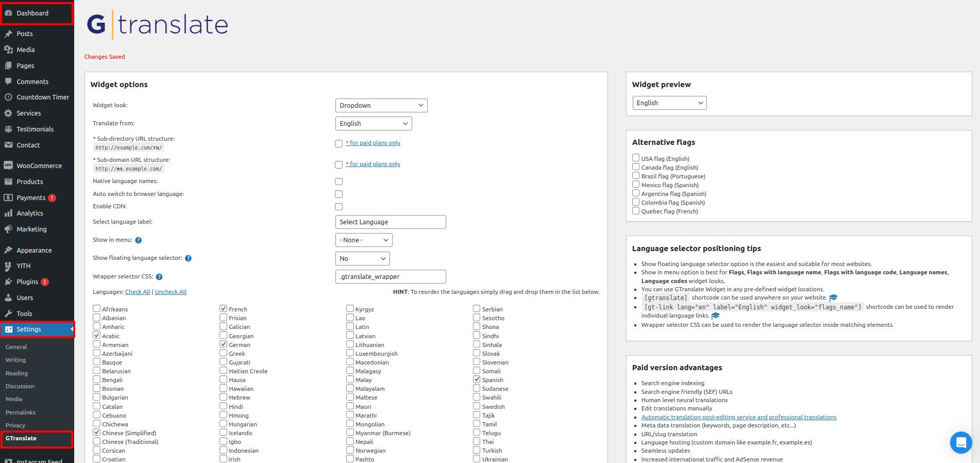Click the Check All languages link
This screenshot has height=463, width=980.
pyautogui.click(x=138, y=292)
